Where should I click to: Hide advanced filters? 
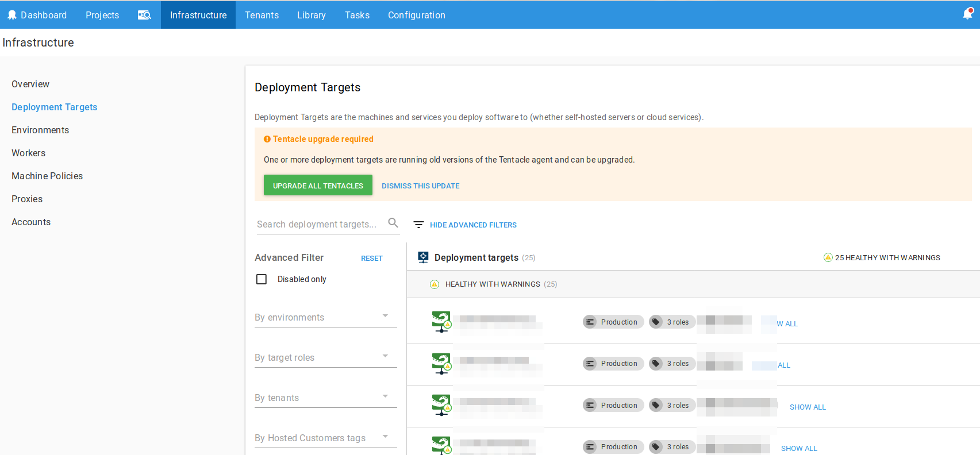pos(473,225)
